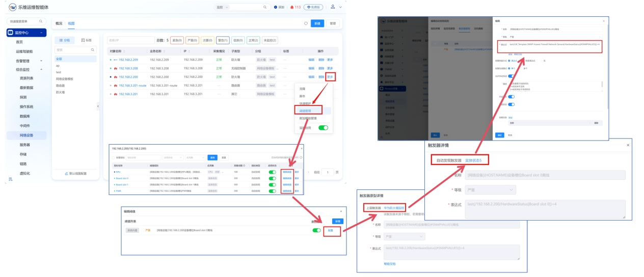Viewport: 644px width, 277px height.
Task: Toggle the enable switch for Board slot 0
Action: (x=272, y=178)
